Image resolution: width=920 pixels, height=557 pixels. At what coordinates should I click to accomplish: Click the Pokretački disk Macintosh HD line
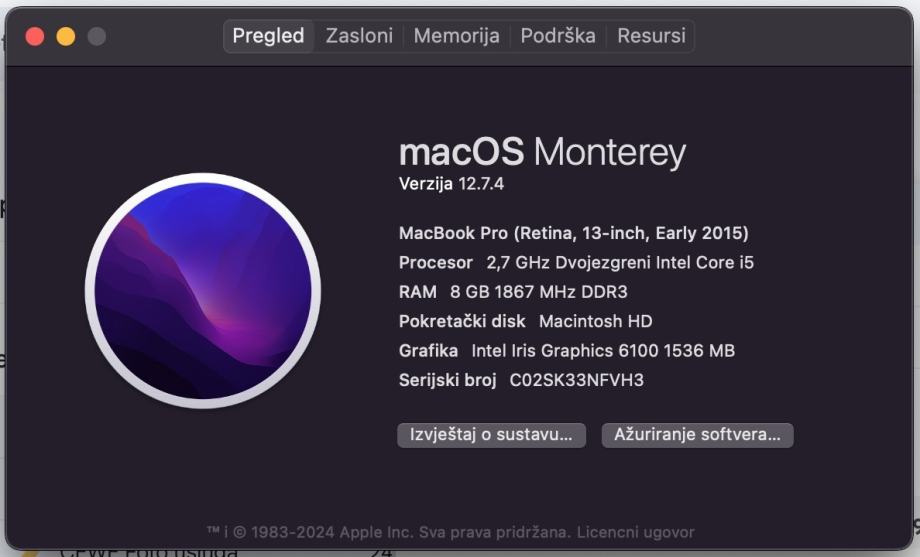point(525,321)
